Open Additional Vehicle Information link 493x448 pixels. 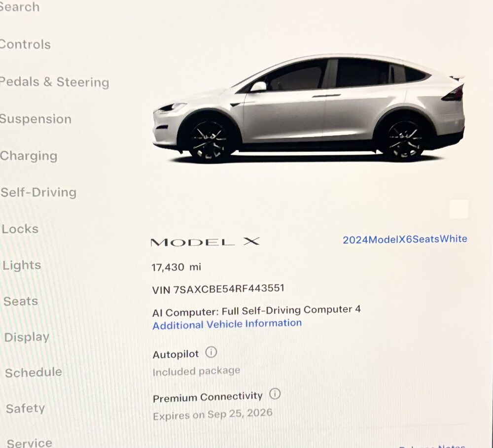tap(227, 324)
